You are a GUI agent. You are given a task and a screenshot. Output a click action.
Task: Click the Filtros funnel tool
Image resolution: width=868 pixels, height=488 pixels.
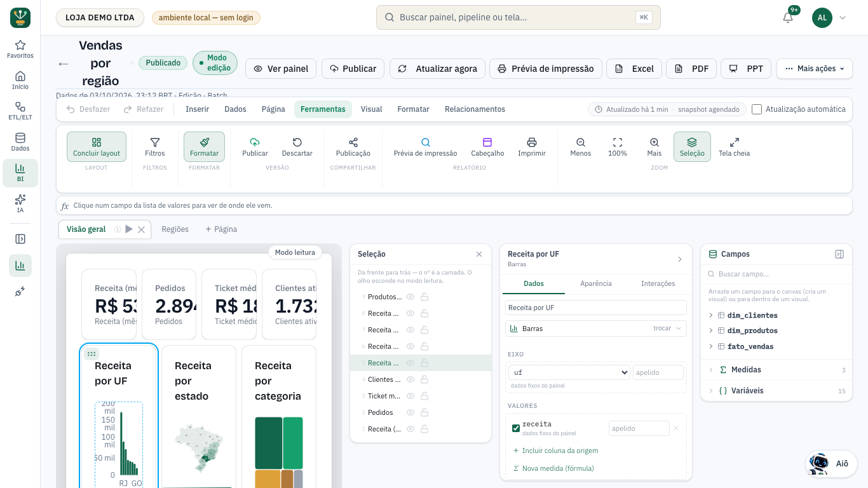point(155,147)
